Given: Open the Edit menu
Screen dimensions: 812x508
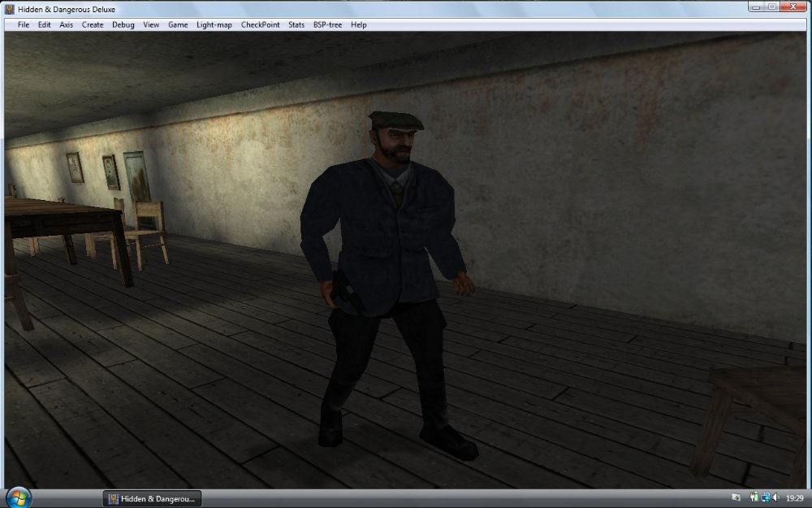Looking at the screenshot, I should (x=45, y=25).
